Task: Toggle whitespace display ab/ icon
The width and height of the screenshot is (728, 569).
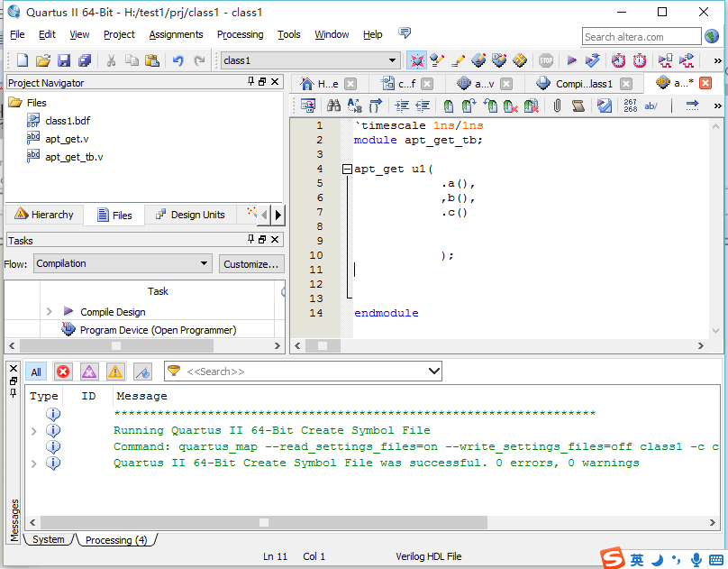Action: coord(651,106)
